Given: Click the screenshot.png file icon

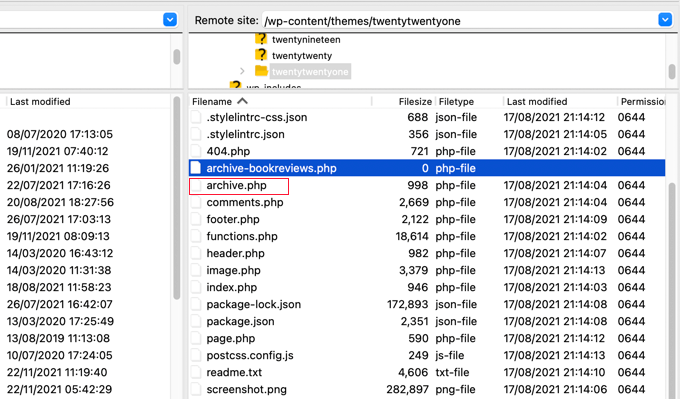Looking at the screenshot, I should coord(196,389).
